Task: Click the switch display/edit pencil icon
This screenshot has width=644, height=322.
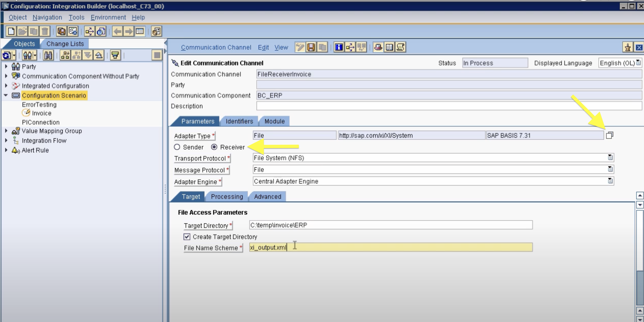Action: point(300,47)
